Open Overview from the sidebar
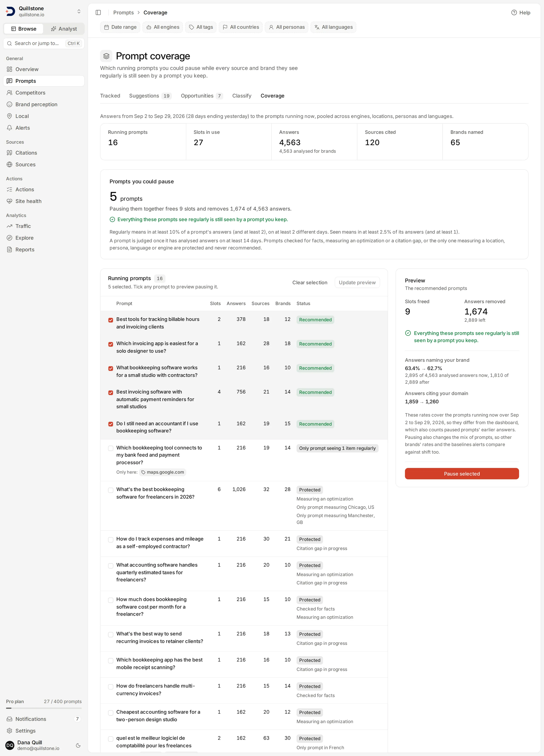 click(x=44, y=69)
